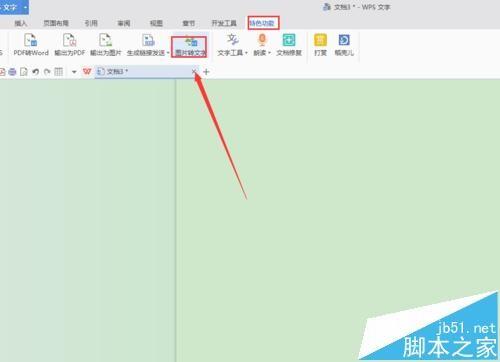This screenshot has height=362, width=500.
Task: Switch to the 页面布局 ribbon tab
Action: [56, 23]
